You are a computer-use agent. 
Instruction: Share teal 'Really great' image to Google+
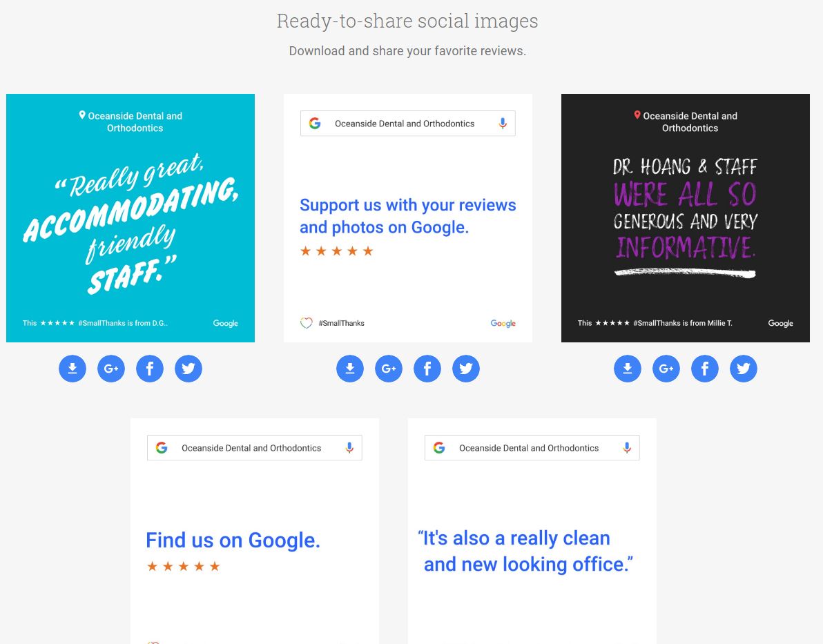[111, 369]
